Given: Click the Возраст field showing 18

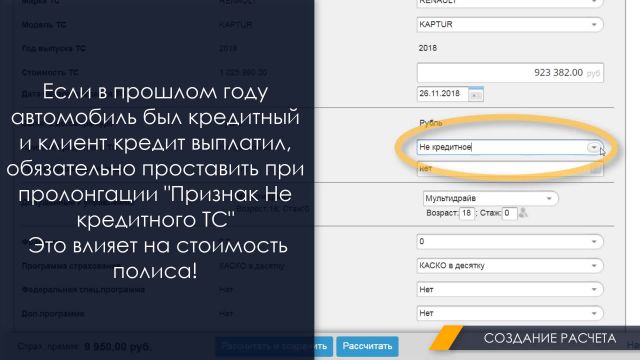Looking at the screenshot, I should (467, 213).
